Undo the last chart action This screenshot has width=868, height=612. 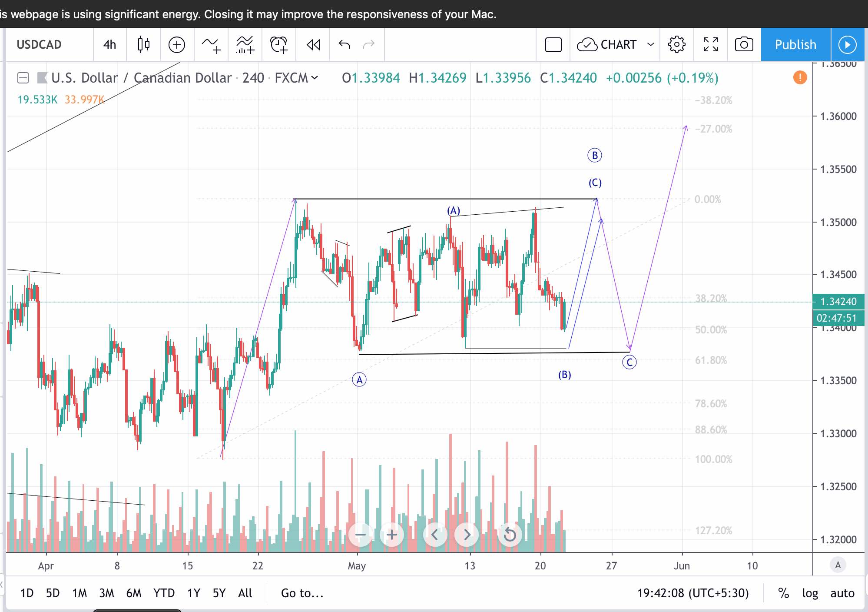point(344,44)
